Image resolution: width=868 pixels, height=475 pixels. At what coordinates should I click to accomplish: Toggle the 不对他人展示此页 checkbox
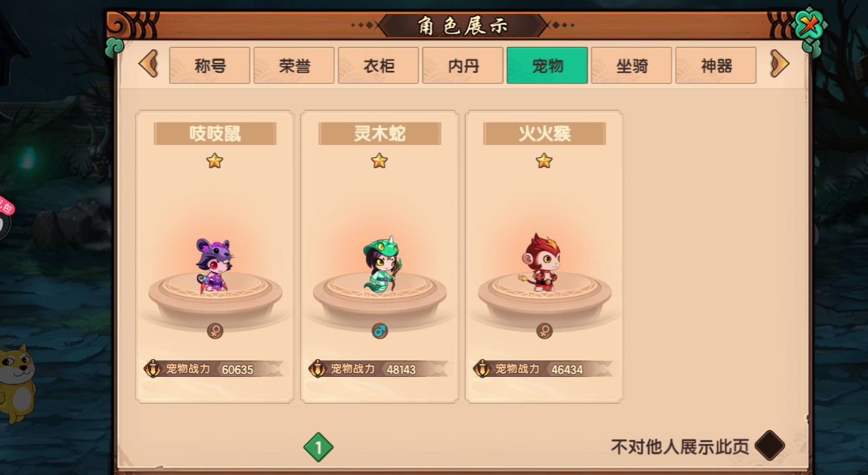770,446
